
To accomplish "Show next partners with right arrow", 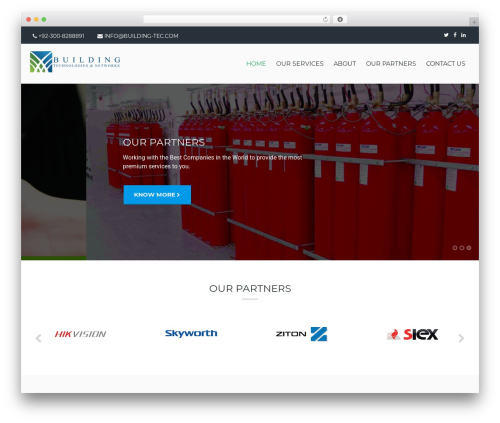I will pyautogui.click(x=461, y=338).
